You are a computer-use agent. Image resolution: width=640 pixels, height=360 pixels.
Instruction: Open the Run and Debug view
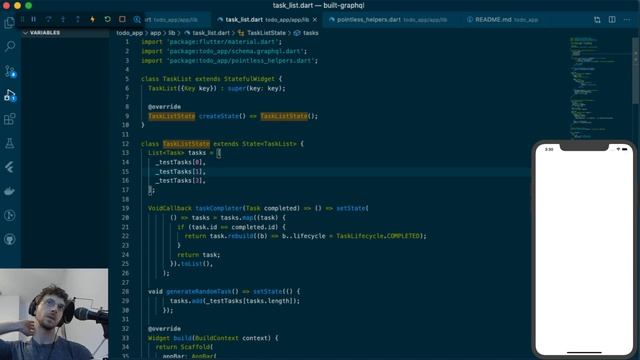pos(9,96)
